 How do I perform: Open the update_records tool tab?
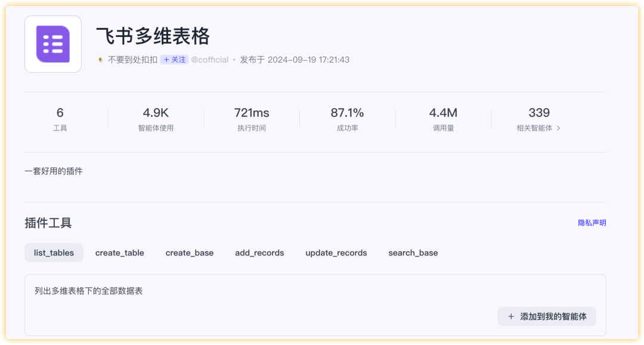click(336, 252)
